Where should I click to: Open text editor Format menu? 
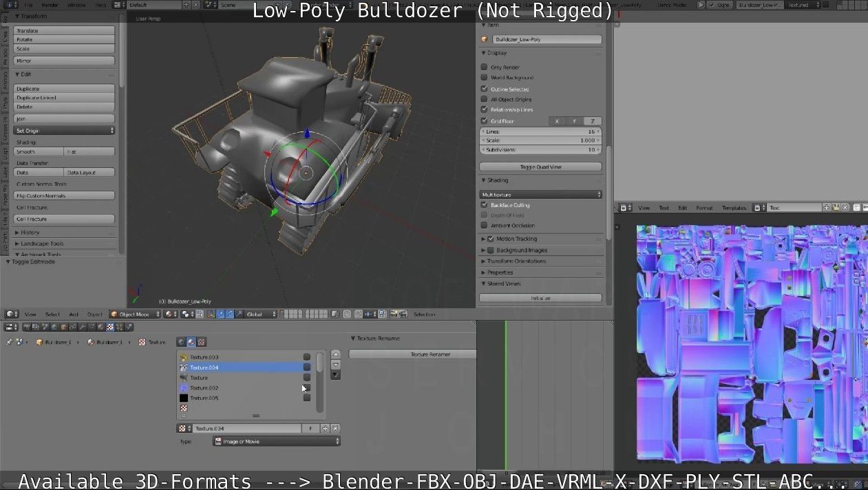click(704, 208)
